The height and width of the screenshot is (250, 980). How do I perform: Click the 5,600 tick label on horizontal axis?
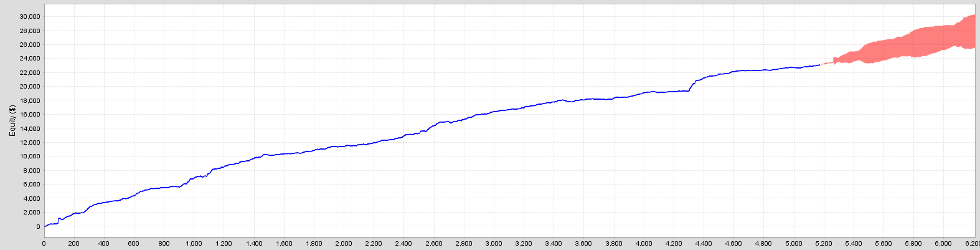point(883,244)
